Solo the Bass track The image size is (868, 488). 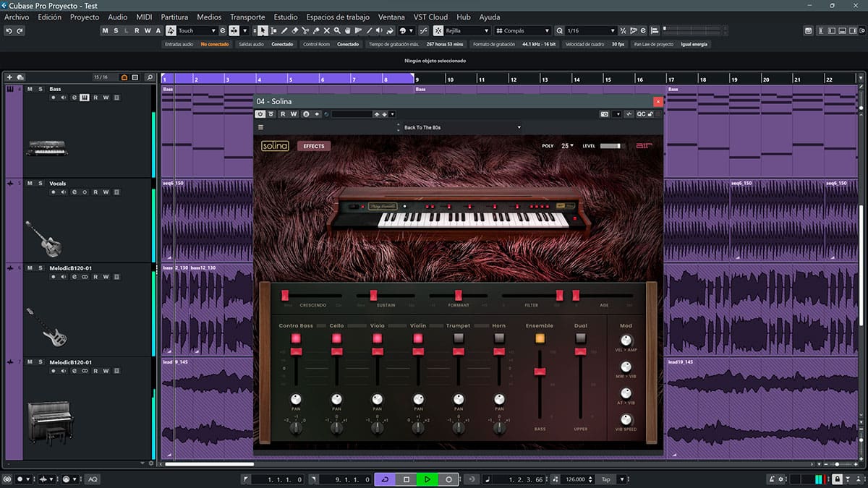pyautogui.click(x=40, y=89)
